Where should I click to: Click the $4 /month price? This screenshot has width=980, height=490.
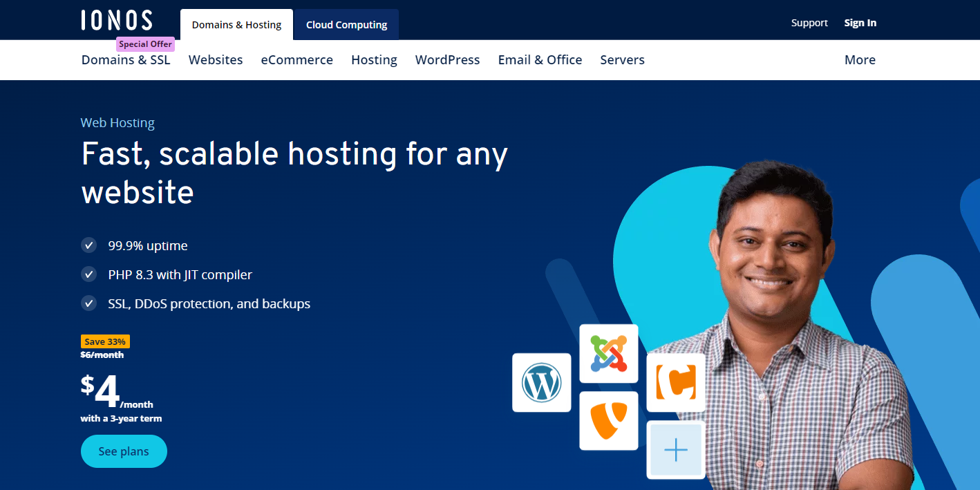(x=117, y=393)
